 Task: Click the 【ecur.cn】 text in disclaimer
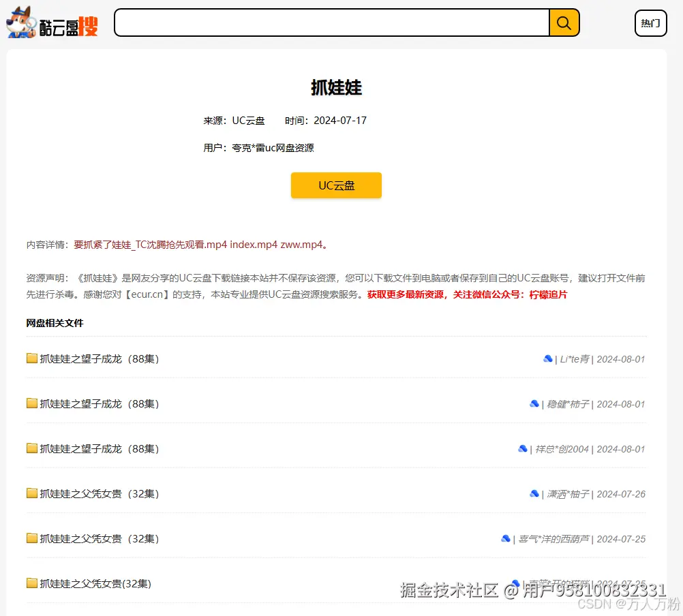point(147,295)
